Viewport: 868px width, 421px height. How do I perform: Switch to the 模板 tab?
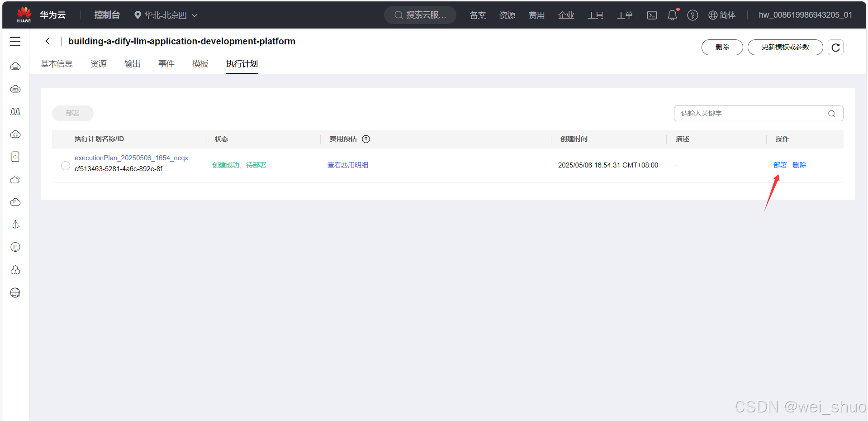(x=200, y=64)
